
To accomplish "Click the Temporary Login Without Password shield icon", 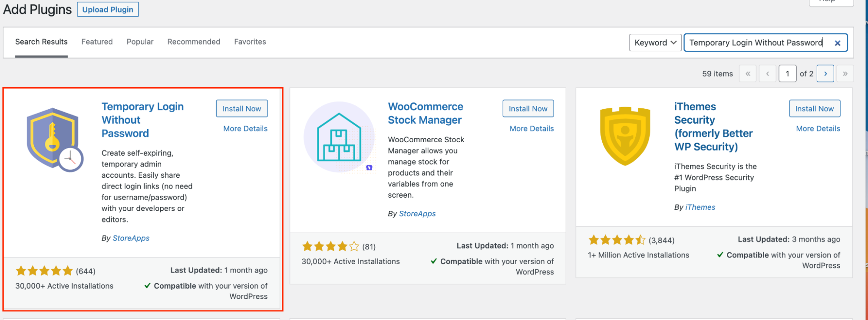I will [54, 140].
